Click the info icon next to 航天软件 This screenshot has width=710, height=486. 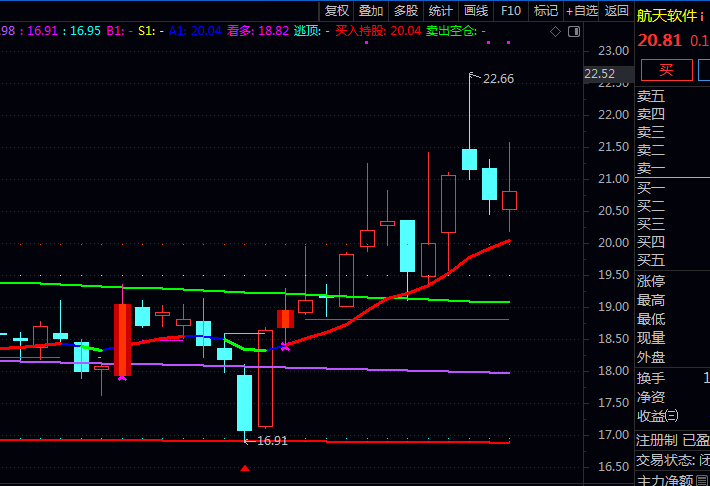[x=702, y=16]
